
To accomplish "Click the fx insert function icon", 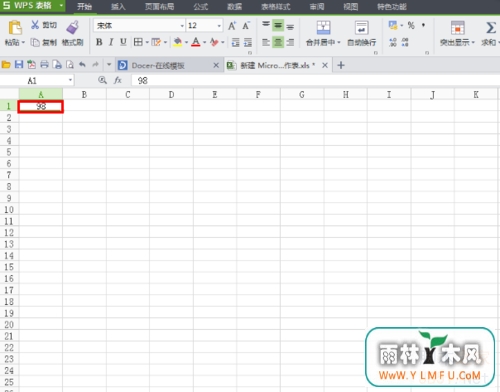I will click(118, 80).
